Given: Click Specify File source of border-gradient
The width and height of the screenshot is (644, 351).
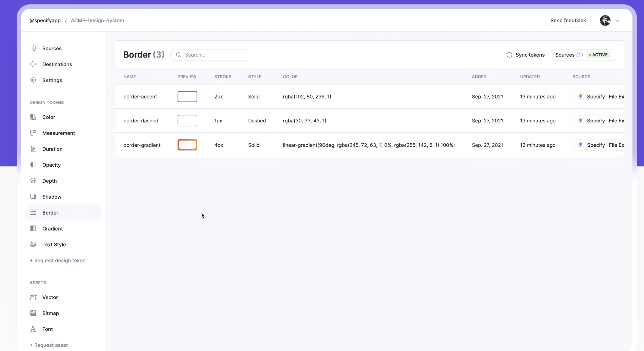Looking at the screenshot, I should coord(598,145).
